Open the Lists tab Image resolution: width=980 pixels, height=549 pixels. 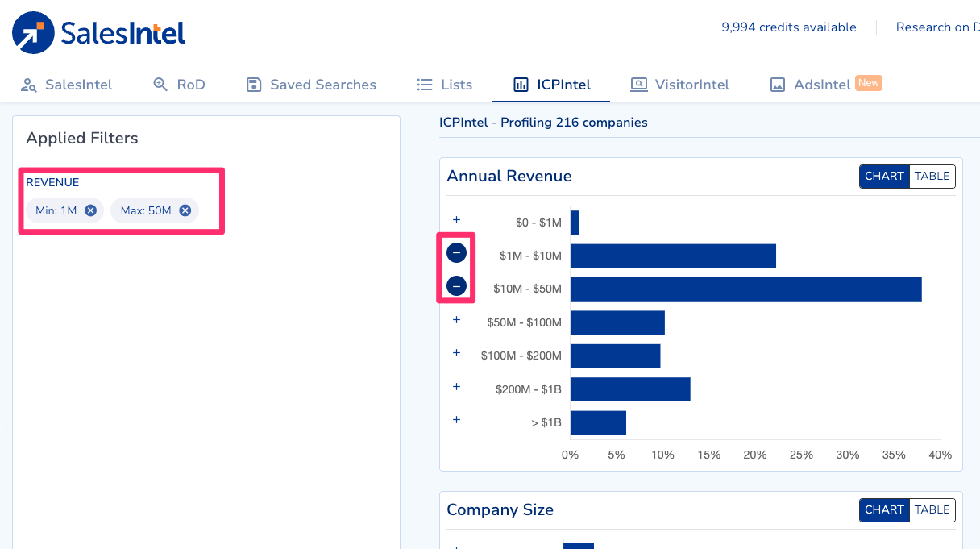click(444, 85)
